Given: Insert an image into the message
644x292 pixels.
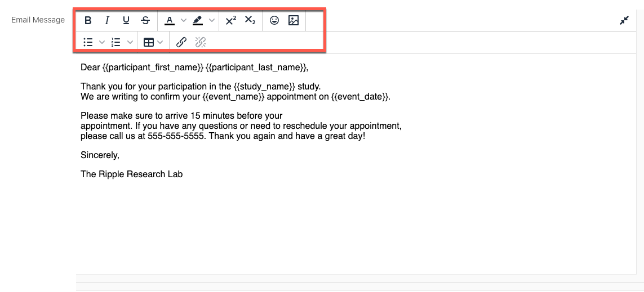Looking at the screenshot, I should pyautogui.click(x=293, y=20).
